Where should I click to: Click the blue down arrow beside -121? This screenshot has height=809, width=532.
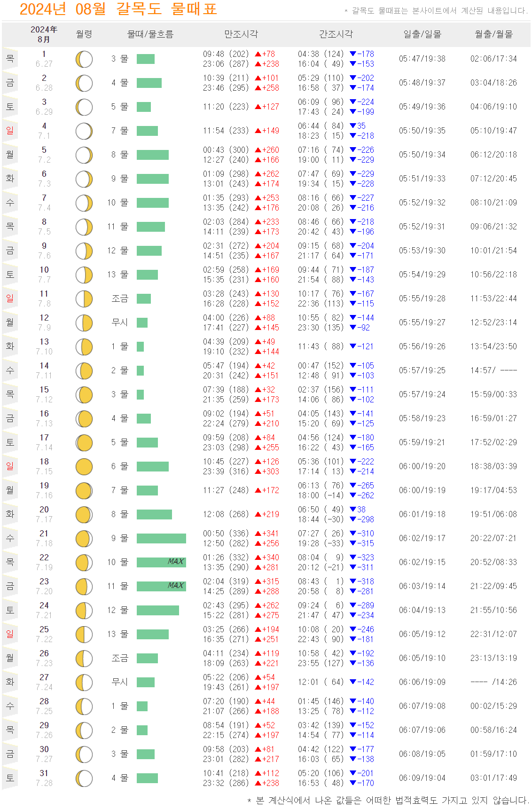353,347
